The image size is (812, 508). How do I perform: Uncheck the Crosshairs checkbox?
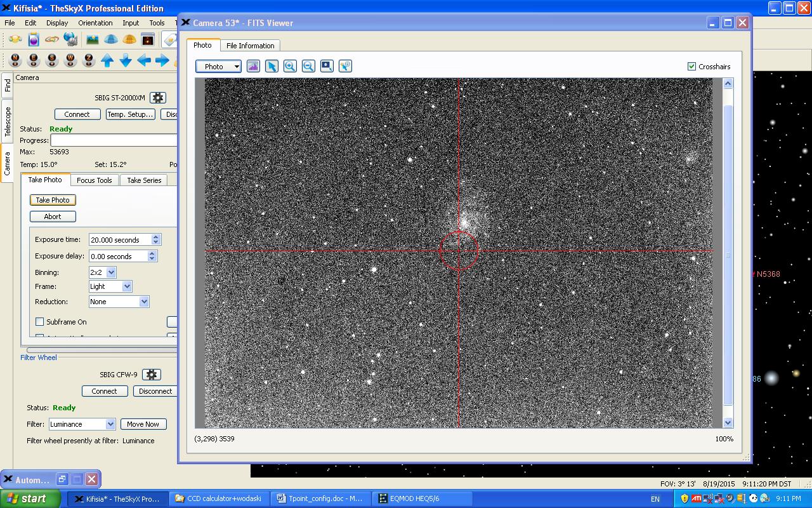(691, 66)
